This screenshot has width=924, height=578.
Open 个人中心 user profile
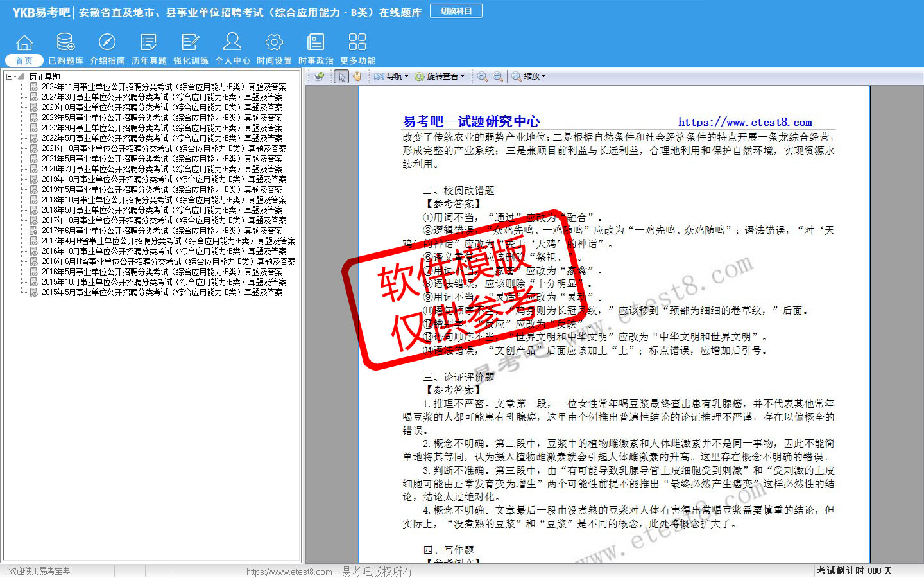coord(232,48)
